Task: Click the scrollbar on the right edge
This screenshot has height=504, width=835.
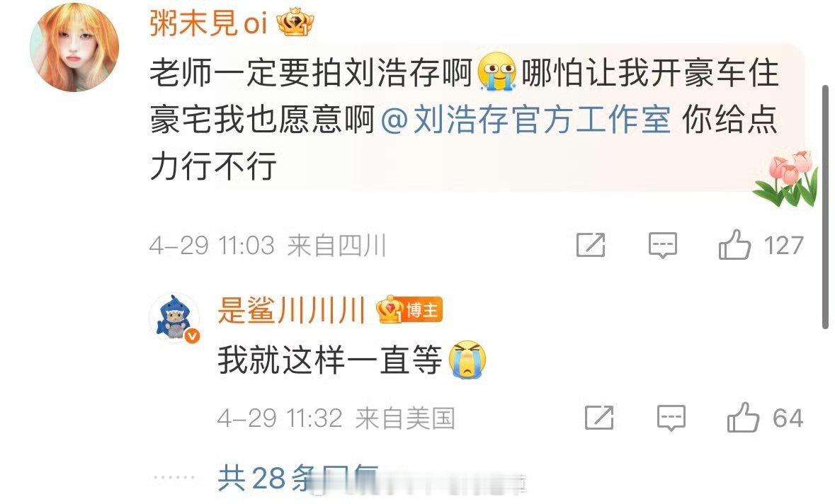Action: pos(825,207)
